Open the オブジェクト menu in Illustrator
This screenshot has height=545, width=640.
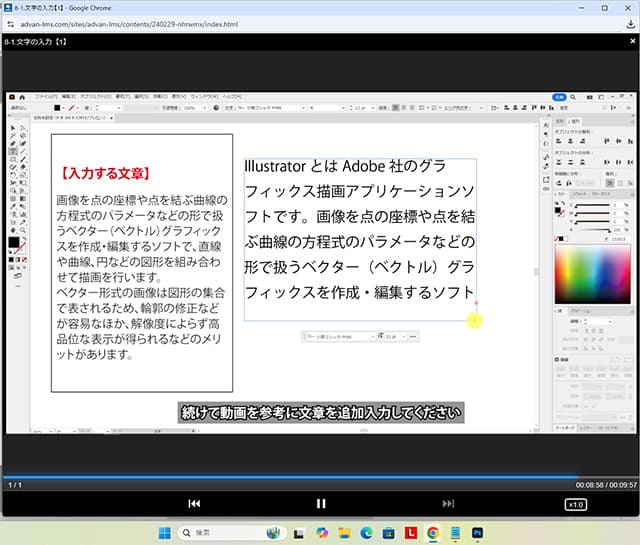[x=96, y=97]
